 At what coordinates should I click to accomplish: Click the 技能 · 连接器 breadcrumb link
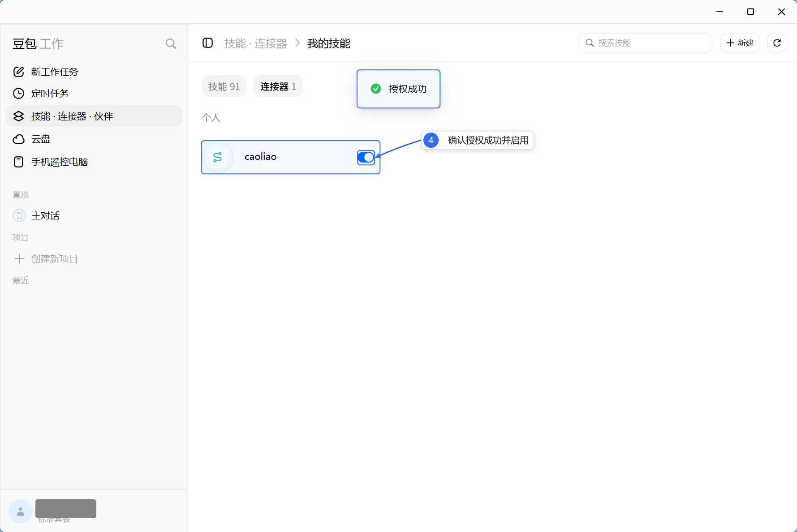tap(255, 43)
